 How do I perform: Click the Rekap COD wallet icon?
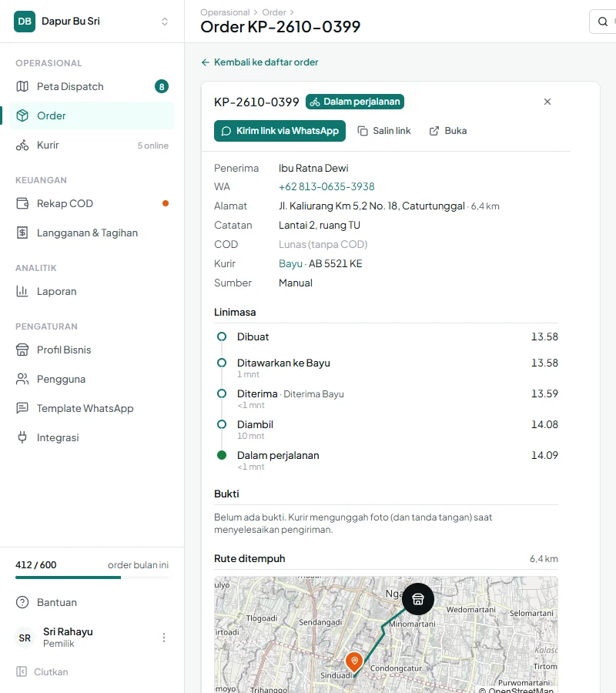coord(22,203)
